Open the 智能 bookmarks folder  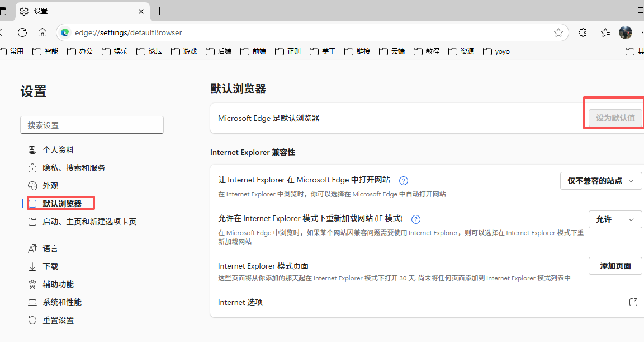click(x=45, y=51)
